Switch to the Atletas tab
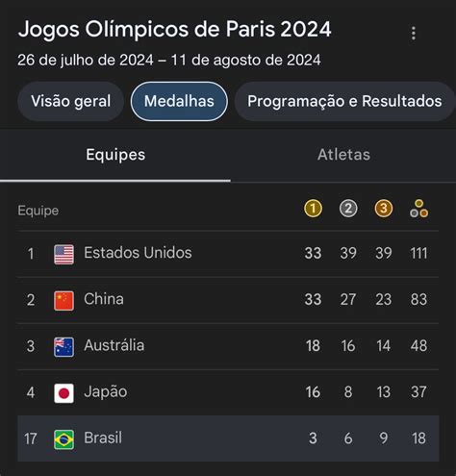This screenshot has height=476, width=456. pyautogui.click(x=343, y=155)
